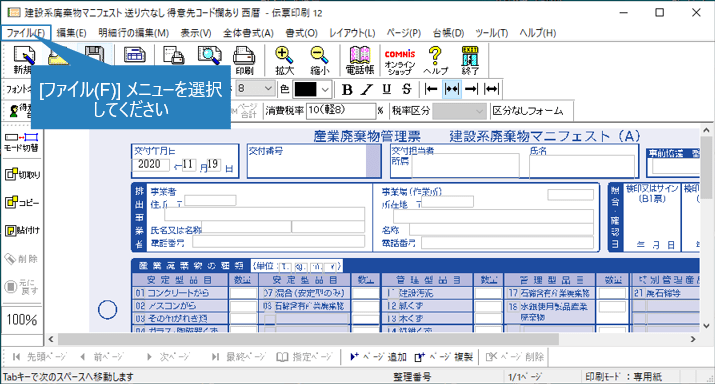The width and height of the screenshot is (716, 385).
Task: Open the 台帳(D) menu
Action: tap(448, 33)
